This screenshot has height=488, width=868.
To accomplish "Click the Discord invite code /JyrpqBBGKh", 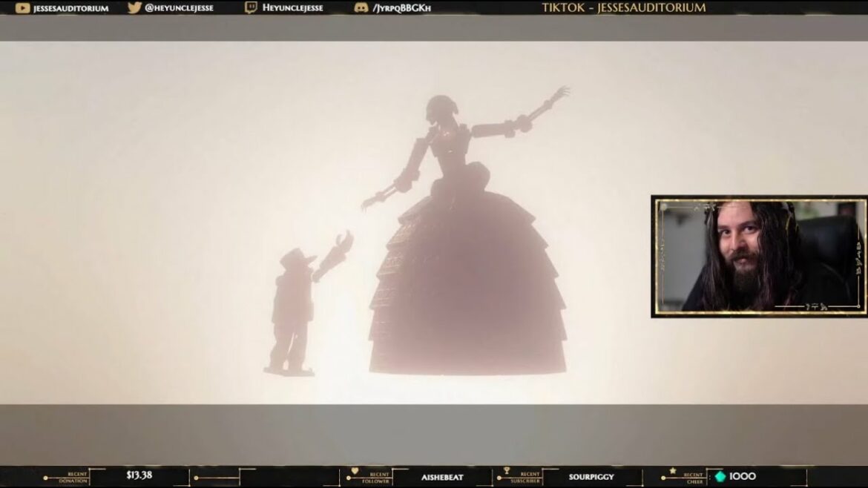I will coord(403,8).
